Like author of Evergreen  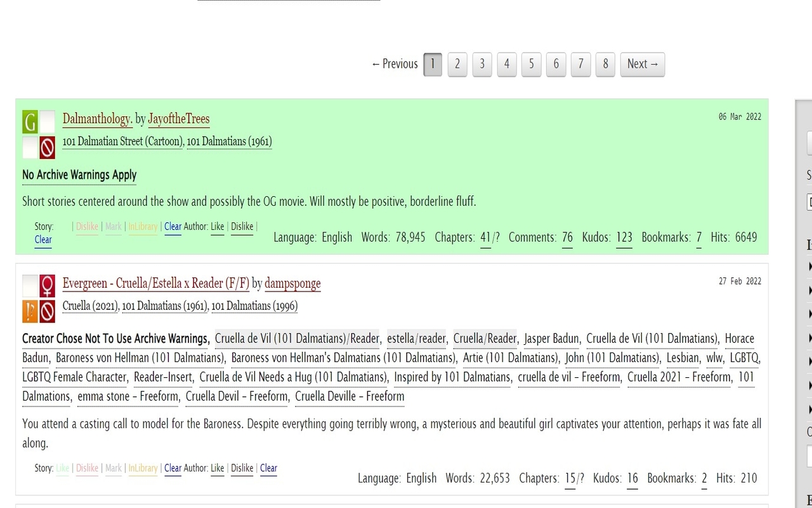click(218, 469)
